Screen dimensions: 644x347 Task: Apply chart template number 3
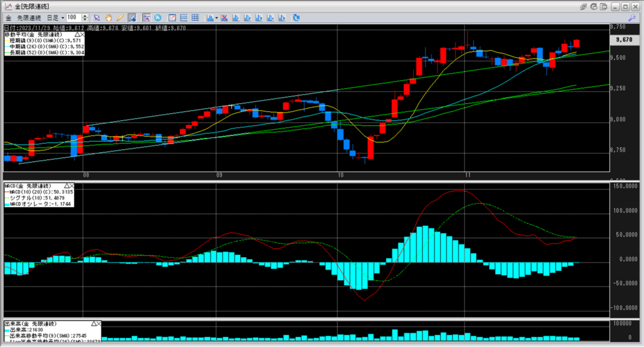coord(258,18)
